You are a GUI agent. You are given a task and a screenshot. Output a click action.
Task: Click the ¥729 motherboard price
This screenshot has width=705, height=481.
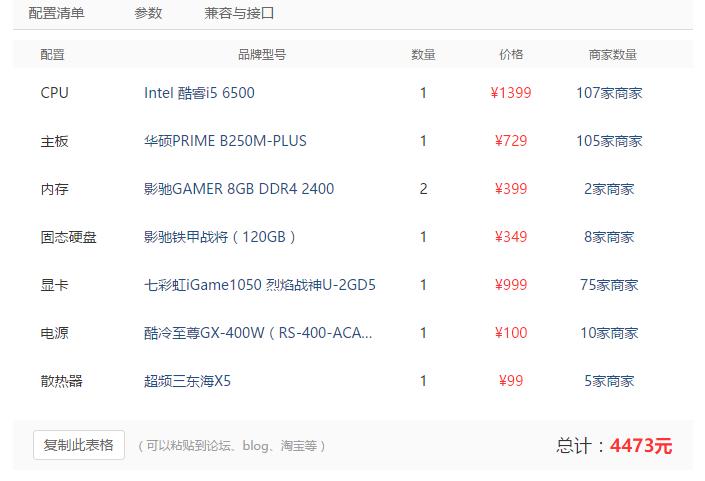point(511,141)
